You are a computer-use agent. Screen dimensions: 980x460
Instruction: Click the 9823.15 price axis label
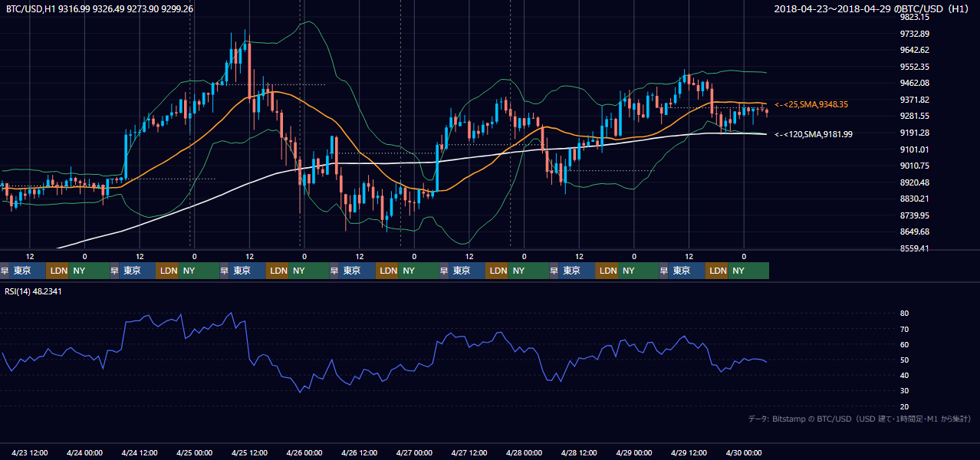915,17
